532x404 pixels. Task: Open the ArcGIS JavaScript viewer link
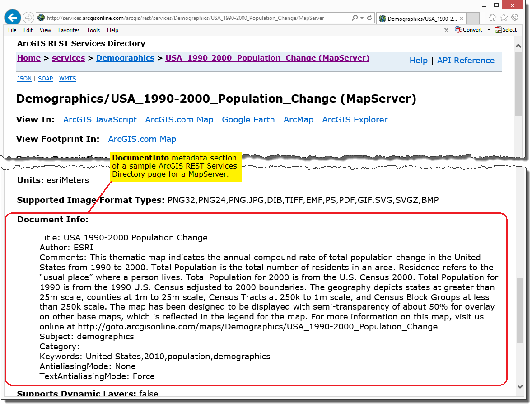click(100, 119)
